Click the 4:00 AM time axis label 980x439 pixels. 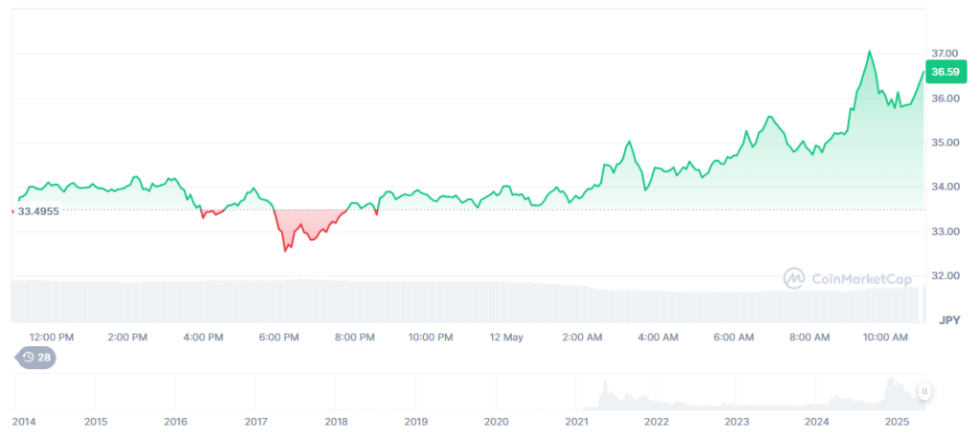tap(657, 338)
